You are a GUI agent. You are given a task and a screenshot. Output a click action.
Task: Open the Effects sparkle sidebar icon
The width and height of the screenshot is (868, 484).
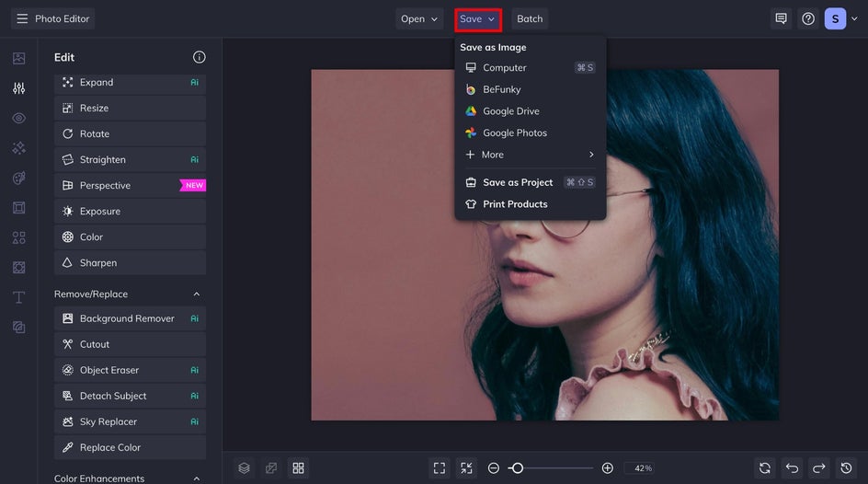pyautogui.click(x=18, y=148)
